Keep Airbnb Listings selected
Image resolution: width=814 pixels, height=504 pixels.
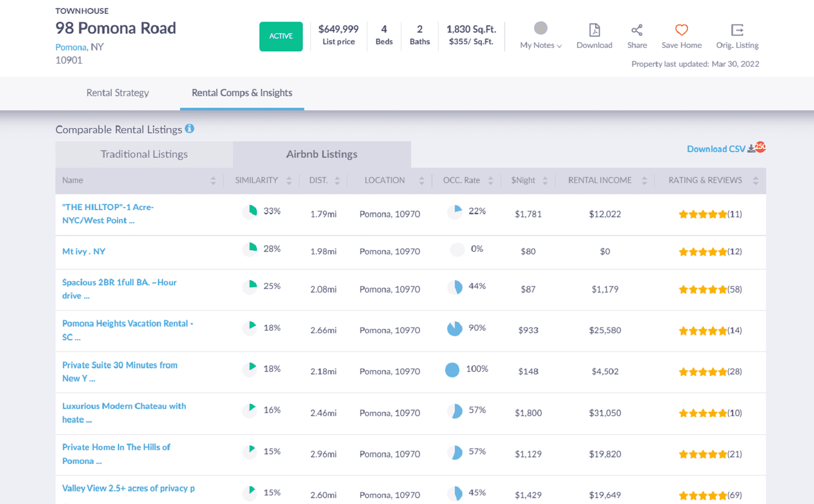coord(322,154)
